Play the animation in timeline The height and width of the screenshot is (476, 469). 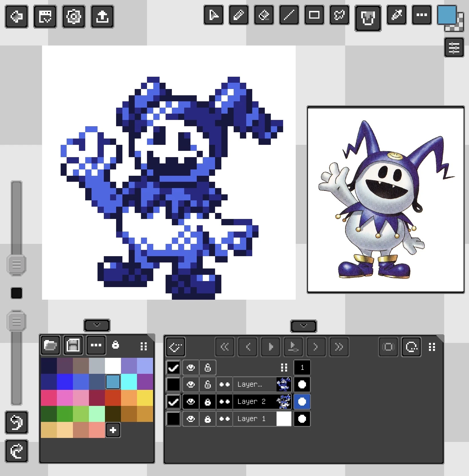pyautogui.click(x=271, y=347)
